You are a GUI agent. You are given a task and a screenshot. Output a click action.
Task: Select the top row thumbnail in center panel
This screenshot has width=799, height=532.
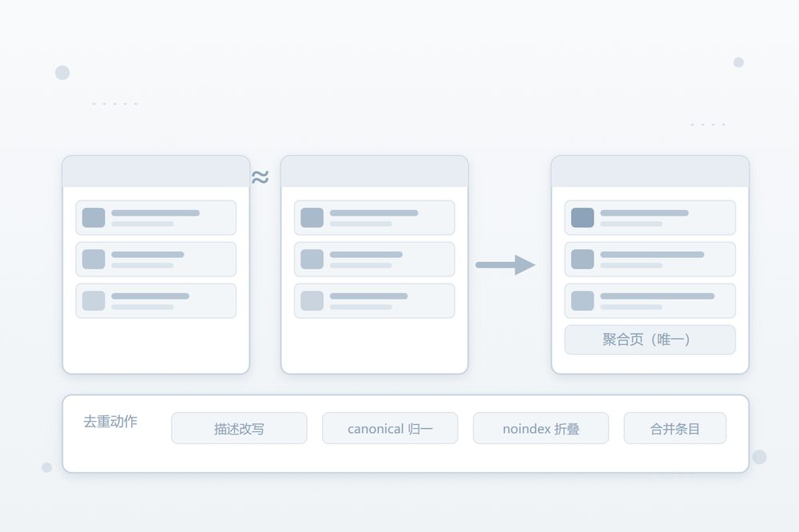[312, 217]
